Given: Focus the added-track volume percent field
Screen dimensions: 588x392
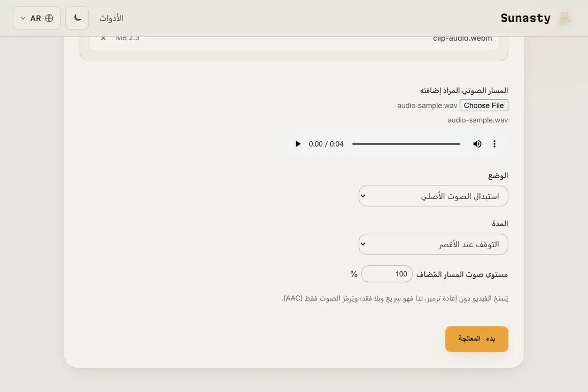Looking at the screenshot, I should 386,274.
